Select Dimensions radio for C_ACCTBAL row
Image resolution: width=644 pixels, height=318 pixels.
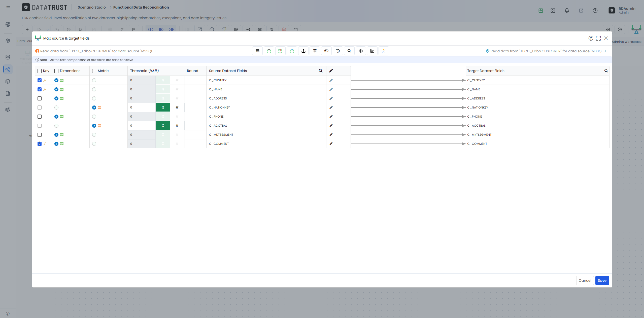coord(56,126)
